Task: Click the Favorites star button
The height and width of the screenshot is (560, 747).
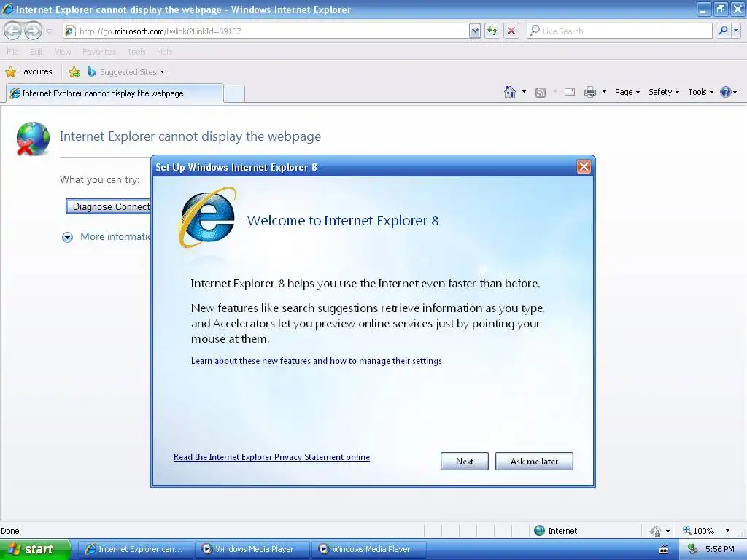Action: tap(28, 72)
